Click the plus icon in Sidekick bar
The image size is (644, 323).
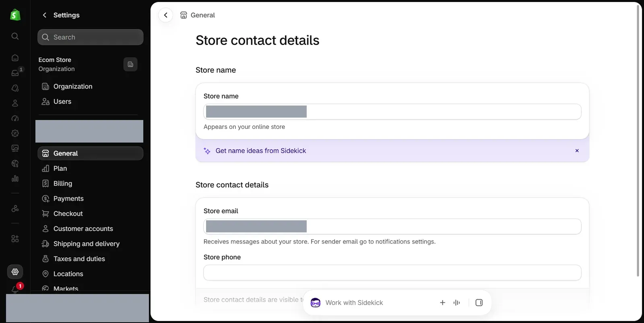tap(442, 302)
